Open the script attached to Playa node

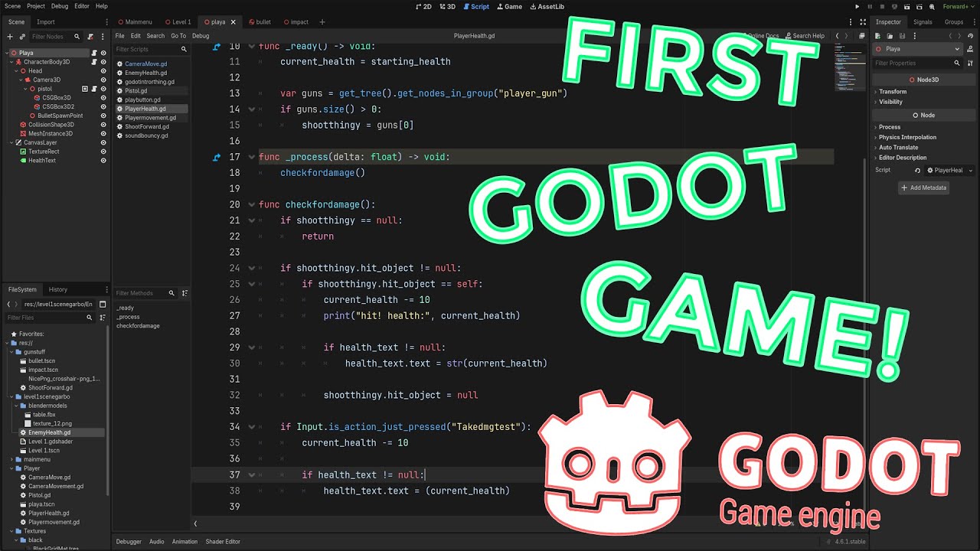coord(94,53)
